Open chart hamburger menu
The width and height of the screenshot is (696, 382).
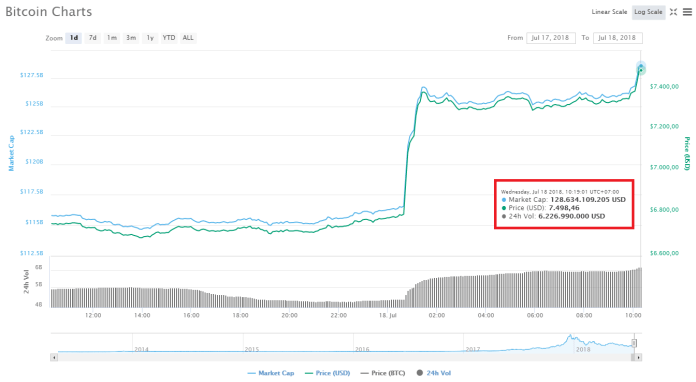click(687, 12)
